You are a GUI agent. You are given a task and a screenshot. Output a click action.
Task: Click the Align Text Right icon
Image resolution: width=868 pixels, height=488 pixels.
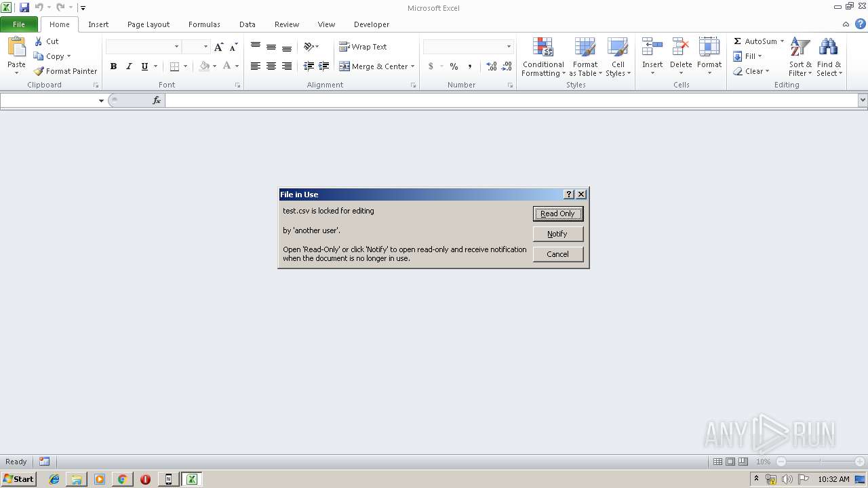[287, 66]
